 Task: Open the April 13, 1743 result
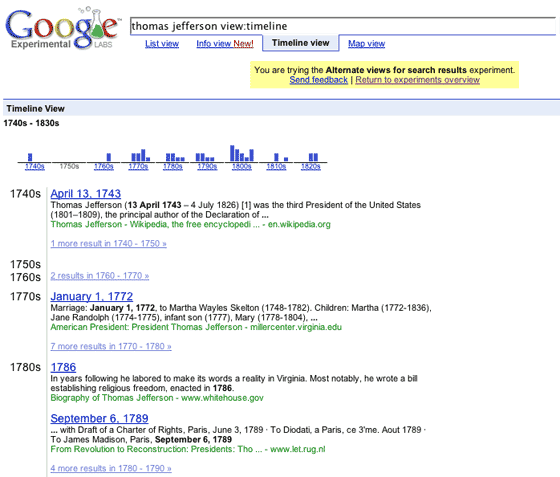pyautogui.click(x=86, y=194)
